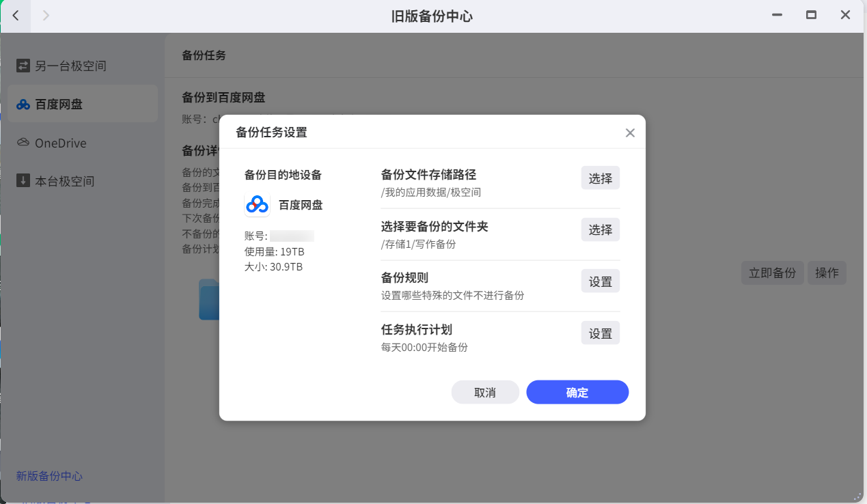Click the OneDrive cloud icon in sidebar

point(23,143)
